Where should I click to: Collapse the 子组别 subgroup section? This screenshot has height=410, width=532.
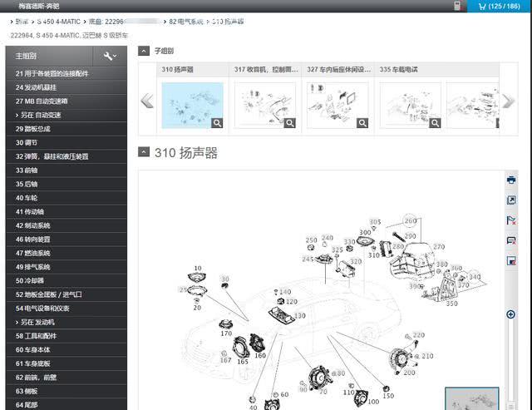pos(144,51)
